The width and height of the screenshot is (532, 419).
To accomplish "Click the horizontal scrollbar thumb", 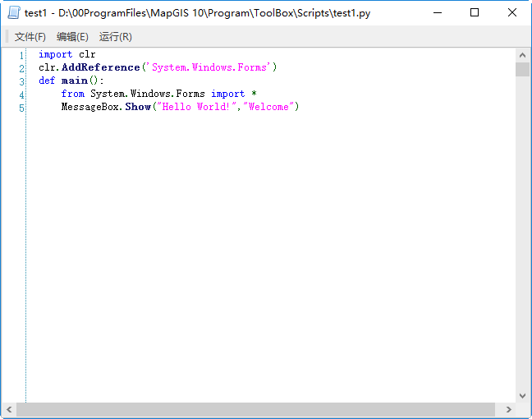I will (255, 409).
